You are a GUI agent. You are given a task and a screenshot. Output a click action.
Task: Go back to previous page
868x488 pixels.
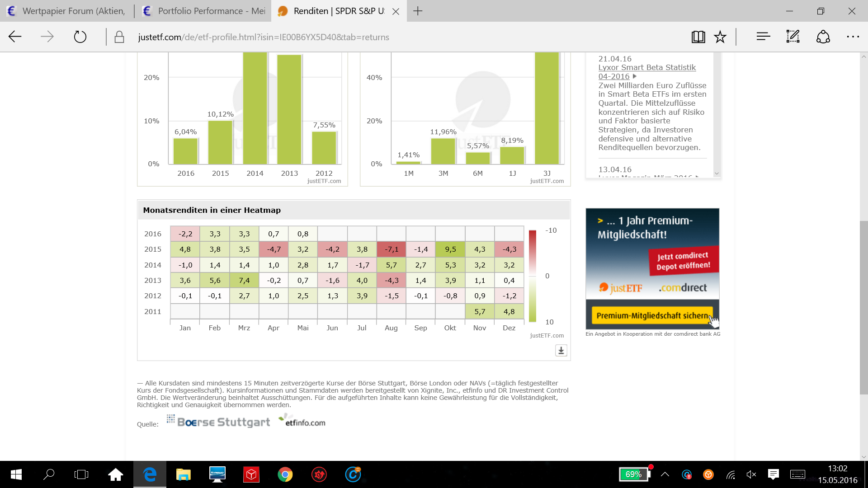click(x=15, y=37)
